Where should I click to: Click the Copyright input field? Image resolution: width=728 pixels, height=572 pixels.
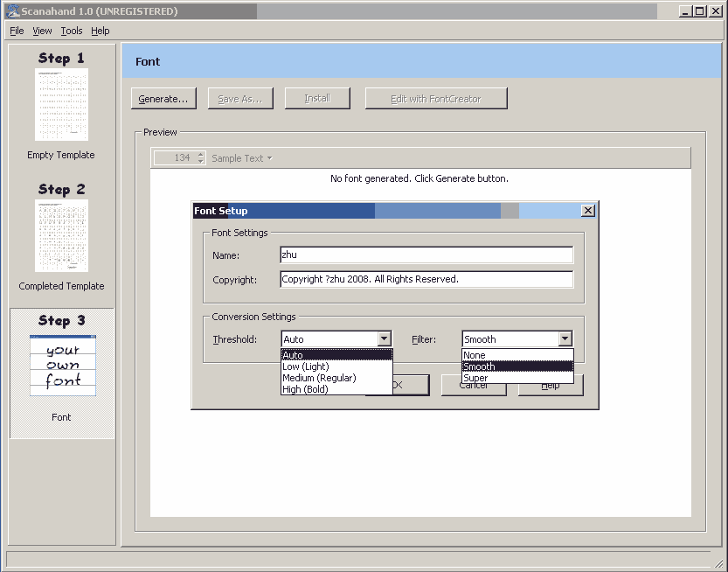pyautogui.click(x=426, y=279)
